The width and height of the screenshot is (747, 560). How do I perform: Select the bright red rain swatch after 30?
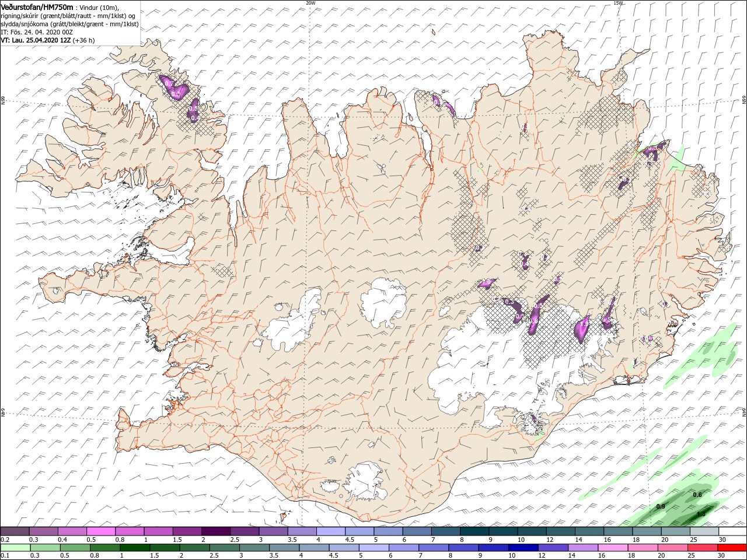[732, 548]
